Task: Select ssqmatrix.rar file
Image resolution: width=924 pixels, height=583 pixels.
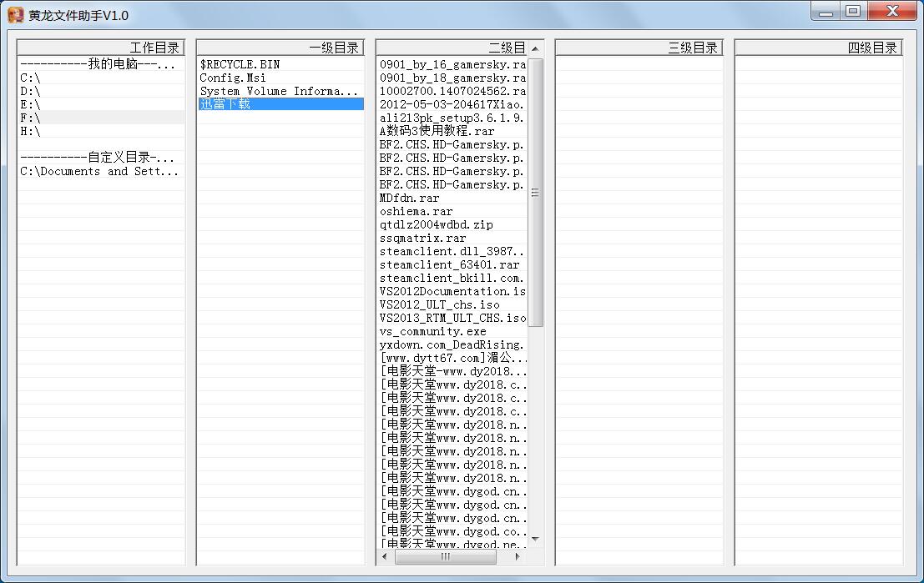Action: click(x=452, y=238)
